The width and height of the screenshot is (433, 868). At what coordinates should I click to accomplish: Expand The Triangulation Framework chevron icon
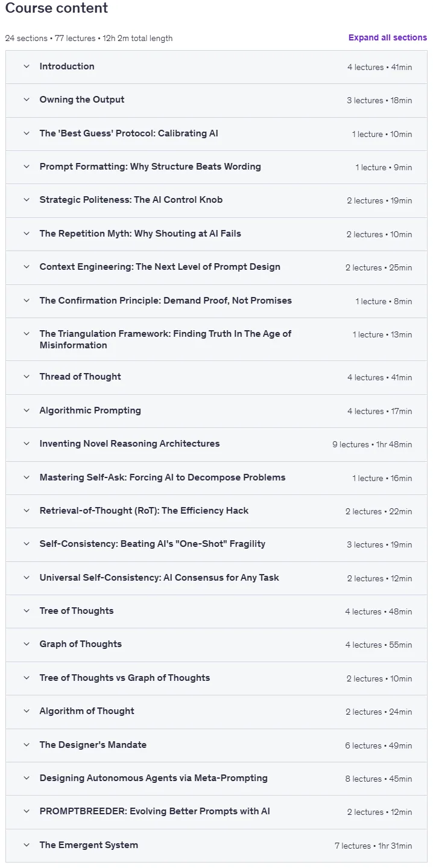coord(27,334)
